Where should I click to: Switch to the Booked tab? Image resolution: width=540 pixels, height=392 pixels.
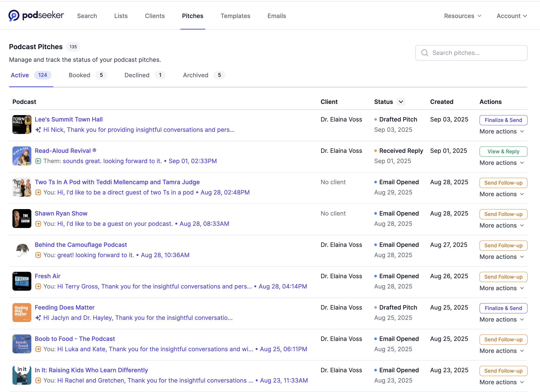[x=88, y=75]
